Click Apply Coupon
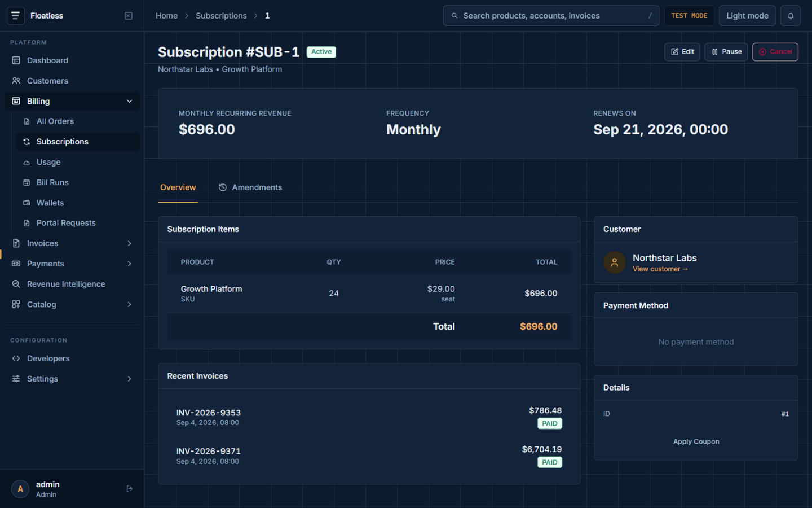 pyautogui.click(x=696, y=441)
